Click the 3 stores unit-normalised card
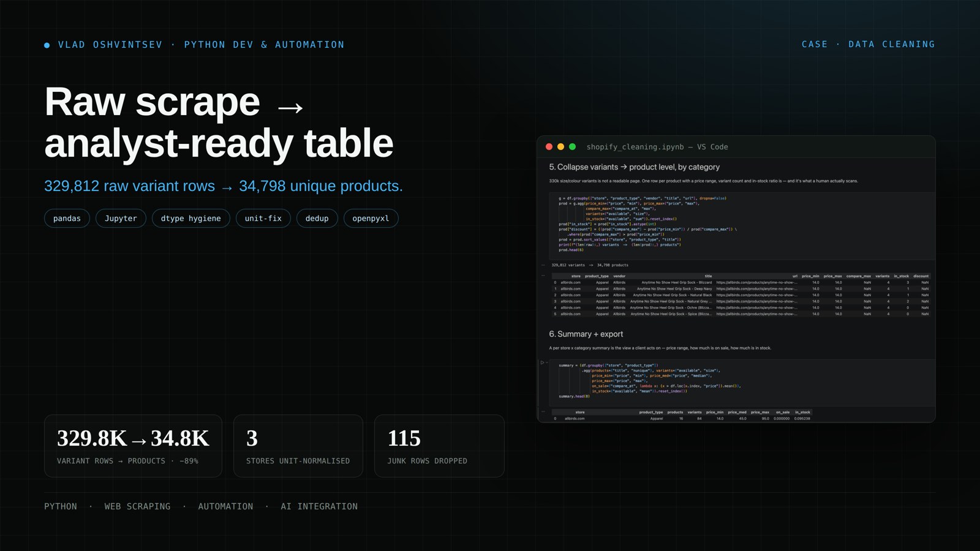Screen dimensions: 980x551 pos(298,446)
